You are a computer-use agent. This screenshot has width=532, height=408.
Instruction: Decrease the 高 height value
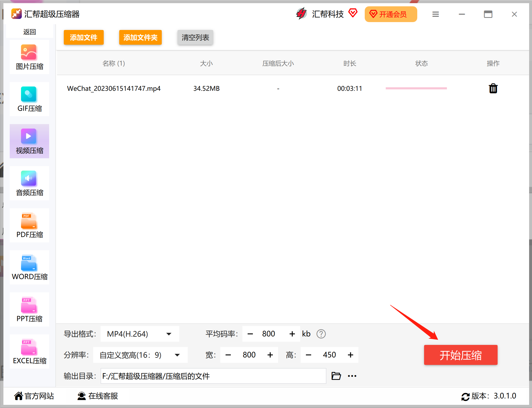309,355
